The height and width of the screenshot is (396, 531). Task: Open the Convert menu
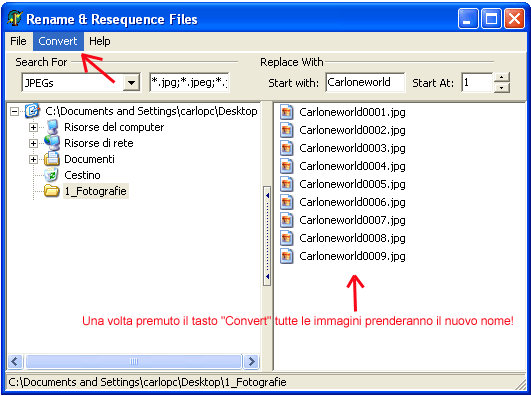[58, 41]
